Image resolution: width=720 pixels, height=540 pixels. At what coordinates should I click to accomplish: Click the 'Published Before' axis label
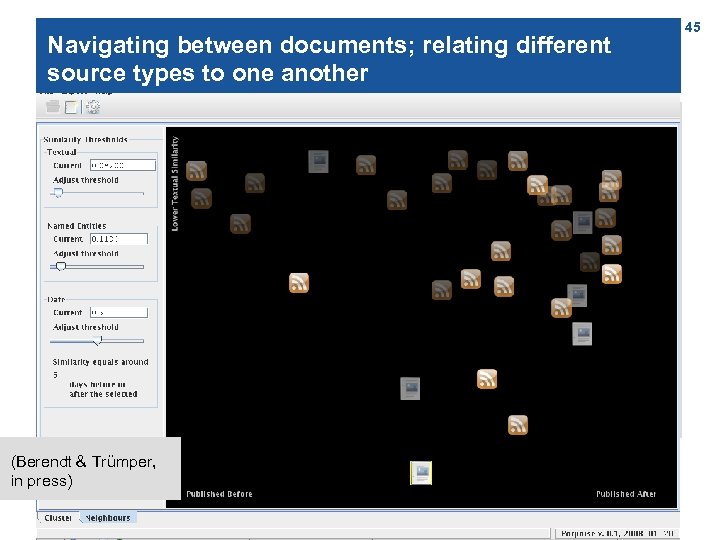[219, 494]
